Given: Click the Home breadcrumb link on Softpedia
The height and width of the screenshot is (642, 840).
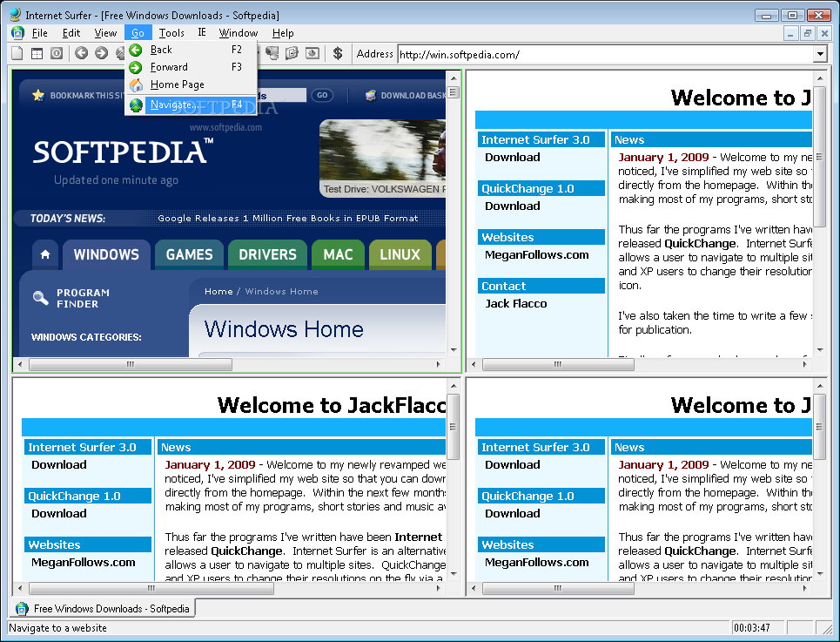Looking at the screenshot, I should (218, 292).
